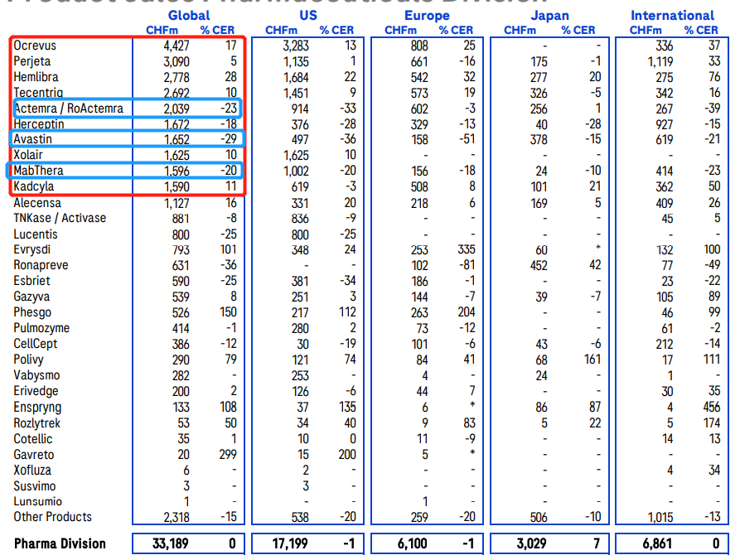Image resolution: width=740 pixels, height=560 pixels.
Task: Click the Xolair row label
Action: click(x=28, y=155)
